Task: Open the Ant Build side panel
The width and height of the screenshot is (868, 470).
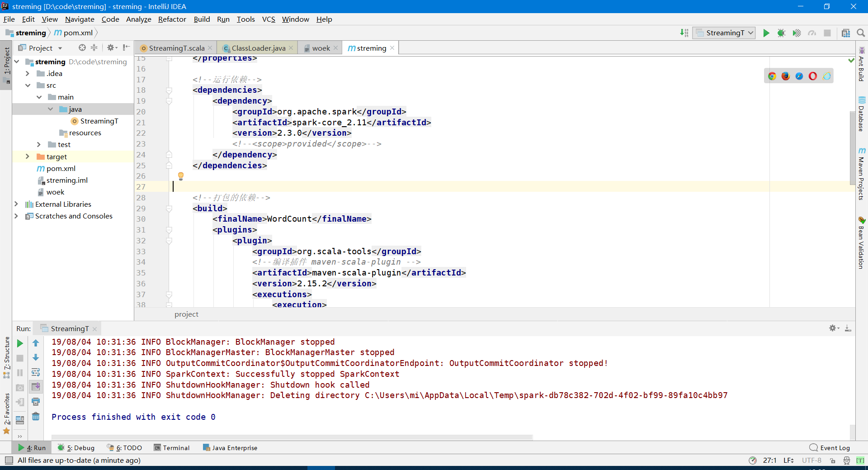Action: point(862,64)
